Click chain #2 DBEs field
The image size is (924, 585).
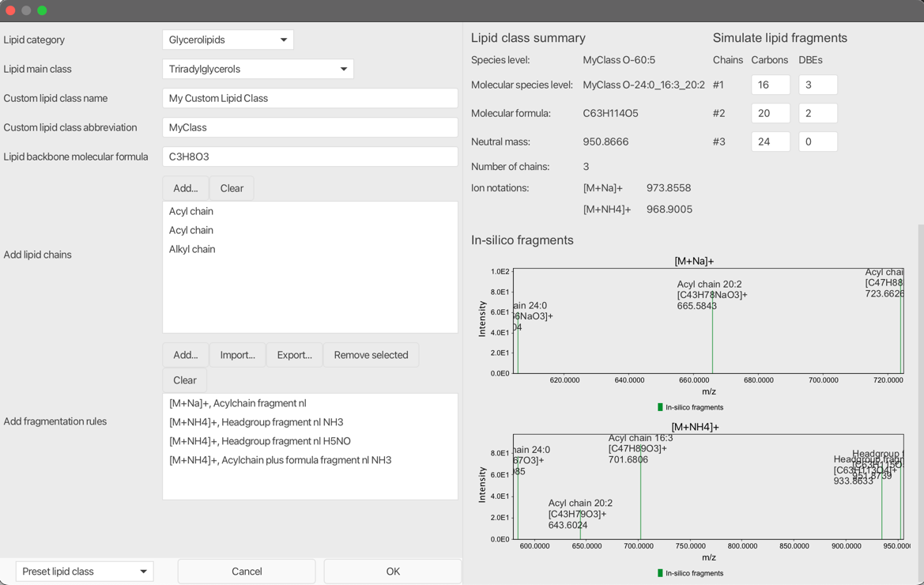(818, 113)
